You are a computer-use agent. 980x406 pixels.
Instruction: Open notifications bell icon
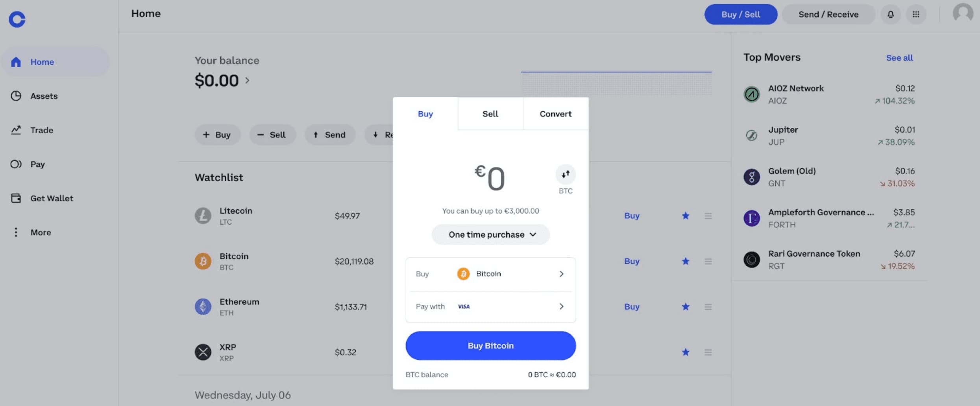tap(890, 15)
